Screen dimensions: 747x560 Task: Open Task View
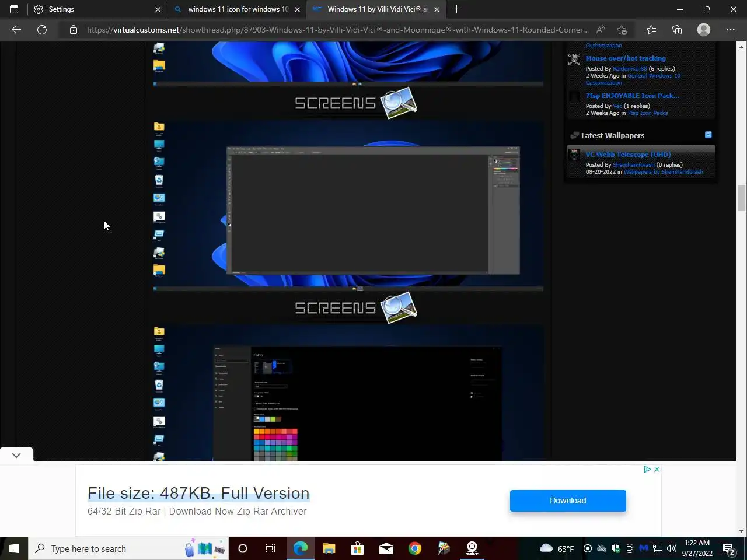(x=271, y=548)
